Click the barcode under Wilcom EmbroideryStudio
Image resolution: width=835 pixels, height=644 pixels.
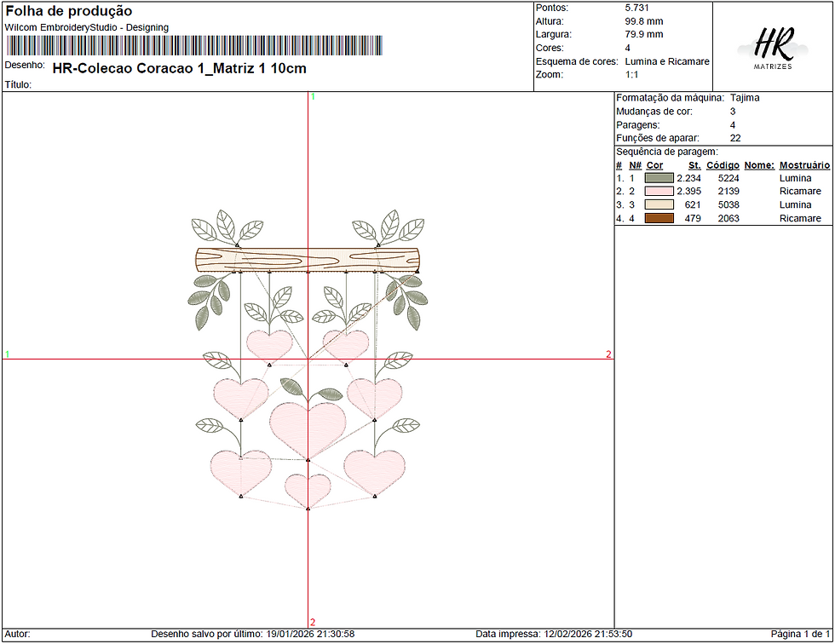click(194, 46)
